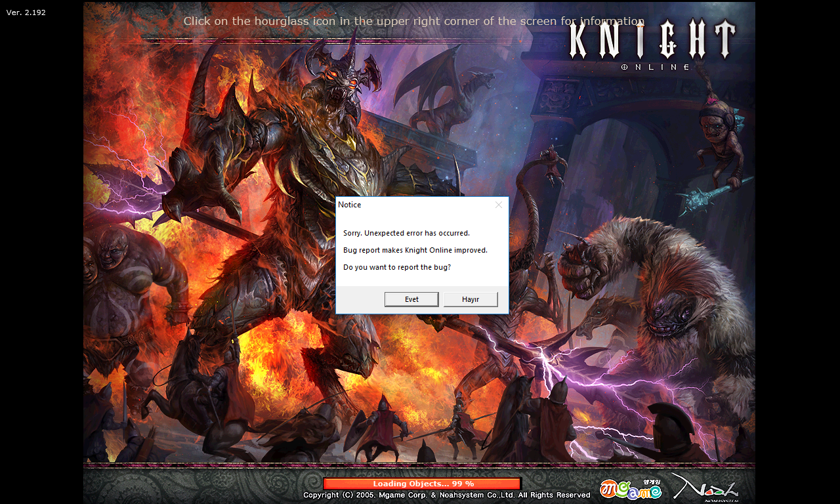
Task: Click the copyright notice text
Action: pyautogui.click(x=446, y=495)
